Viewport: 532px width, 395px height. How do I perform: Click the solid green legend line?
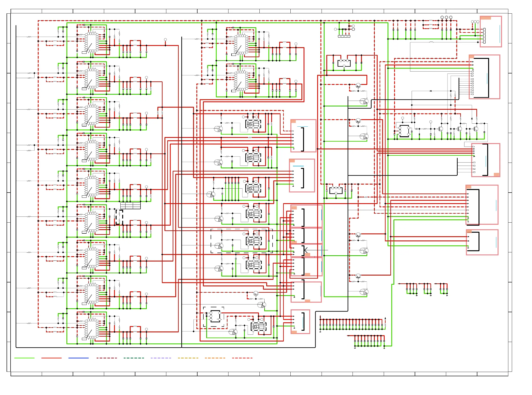pos(24,358)
